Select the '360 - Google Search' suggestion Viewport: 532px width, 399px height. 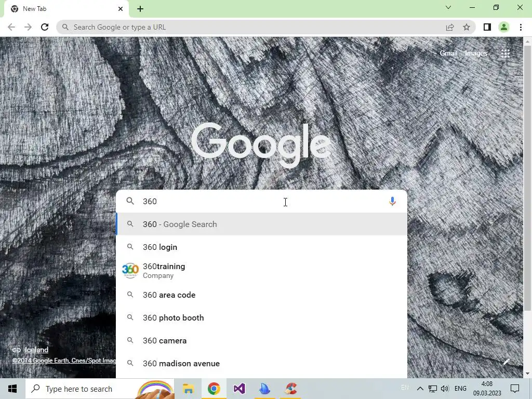coord(262,224)
